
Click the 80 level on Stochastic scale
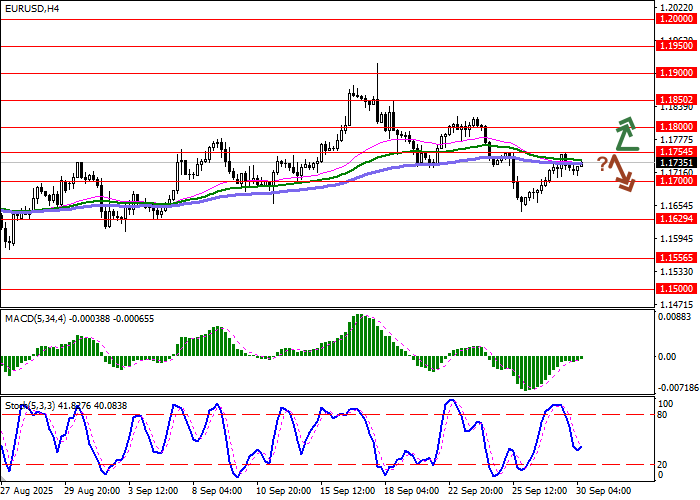664,414
